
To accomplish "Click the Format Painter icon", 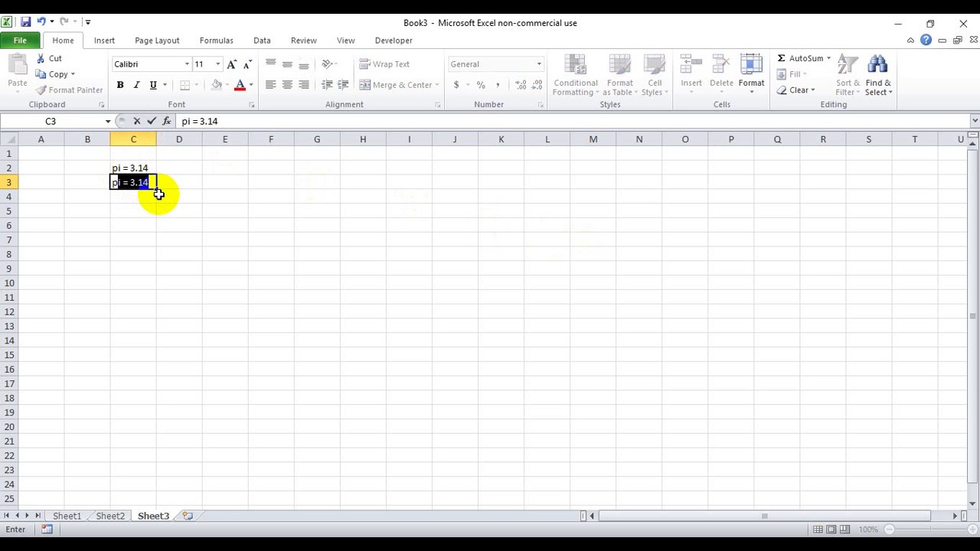I will (x=41, y=90).
